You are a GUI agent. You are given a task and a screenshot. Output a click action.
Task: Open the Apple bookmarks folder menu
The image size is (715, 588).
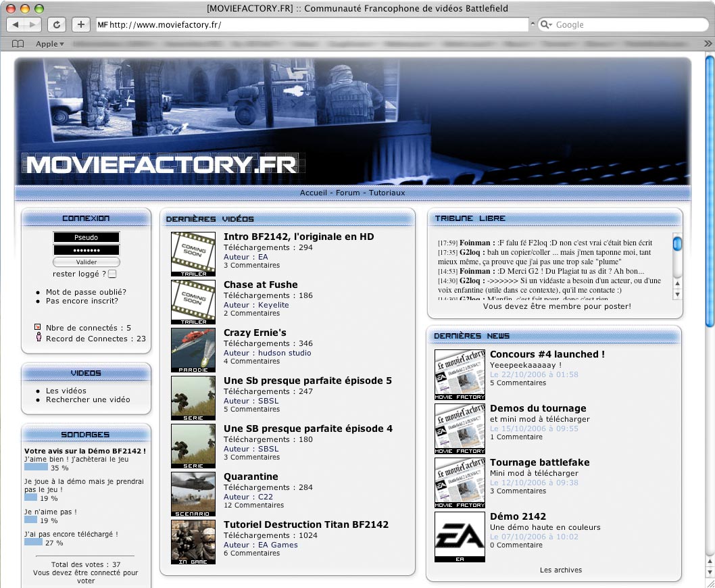click(x=49, y=44)
